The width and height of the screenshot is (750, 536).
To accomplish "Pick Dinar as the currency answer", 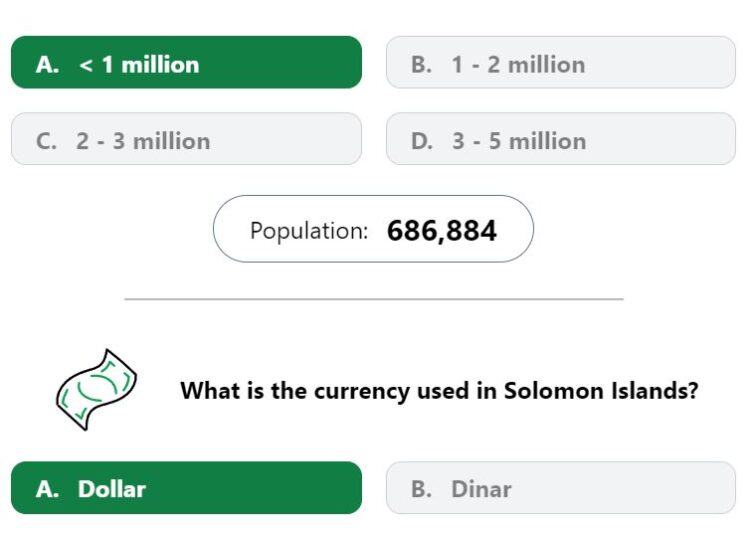I will 561,488.
